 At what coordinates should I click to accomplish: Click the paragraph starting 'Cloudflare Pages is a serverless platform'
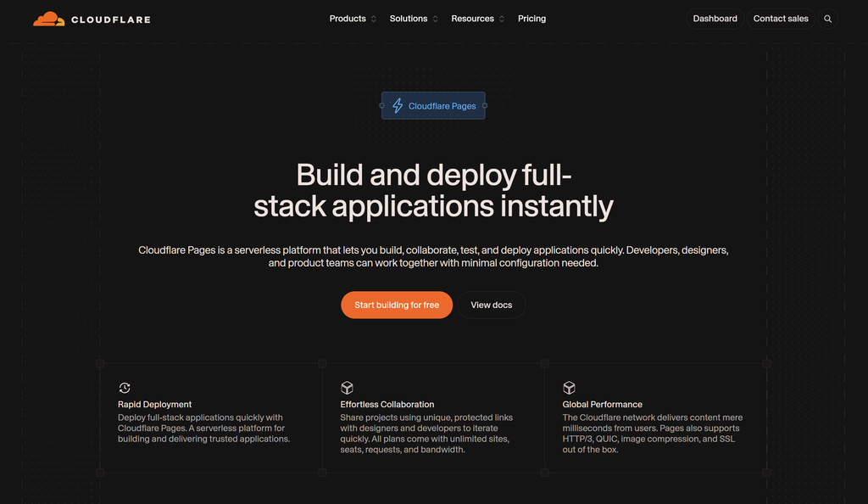[433, 256]
